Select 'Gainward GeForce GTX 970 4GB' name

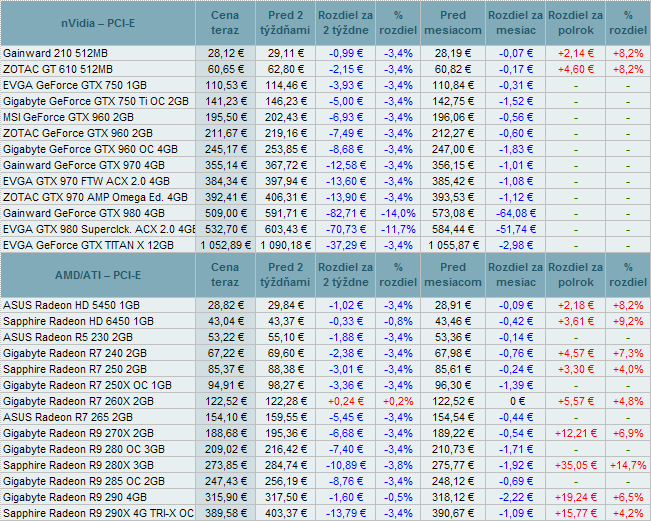click(84, 165)
